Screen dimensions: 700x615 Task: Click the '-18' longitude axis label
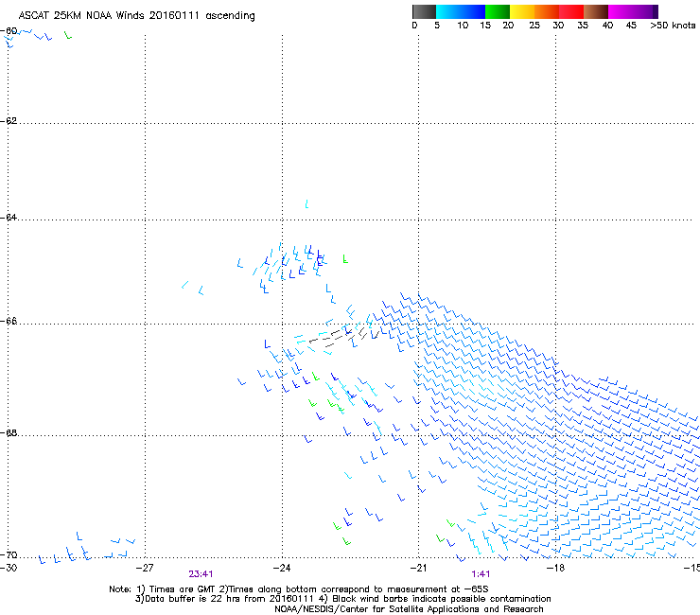[x=555, y=568]
